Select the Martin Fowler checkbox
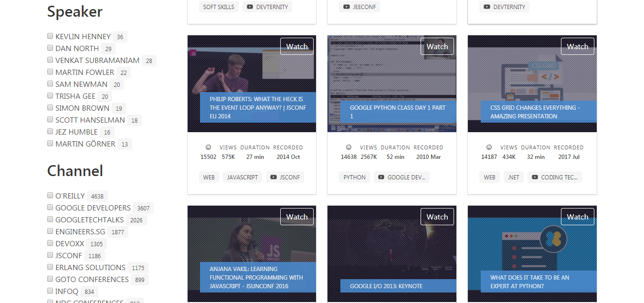Image resolution: width=644 pixels, height=303 pixels. pos(50,72)
